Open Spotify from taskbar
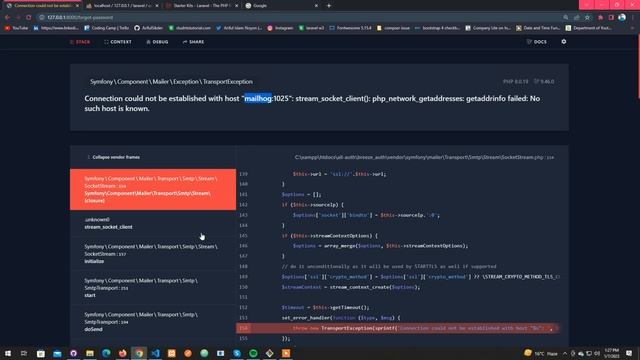The image size is (640, 360). tap(253, 353)
